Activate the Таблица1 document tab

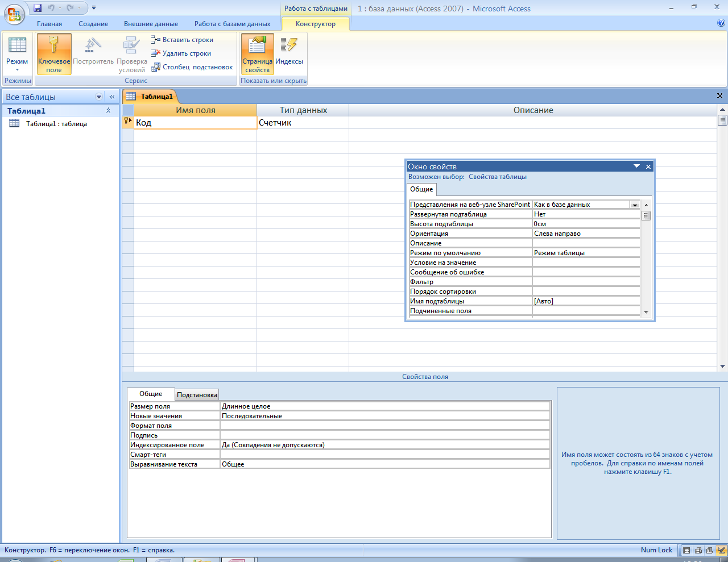[151, 97]
